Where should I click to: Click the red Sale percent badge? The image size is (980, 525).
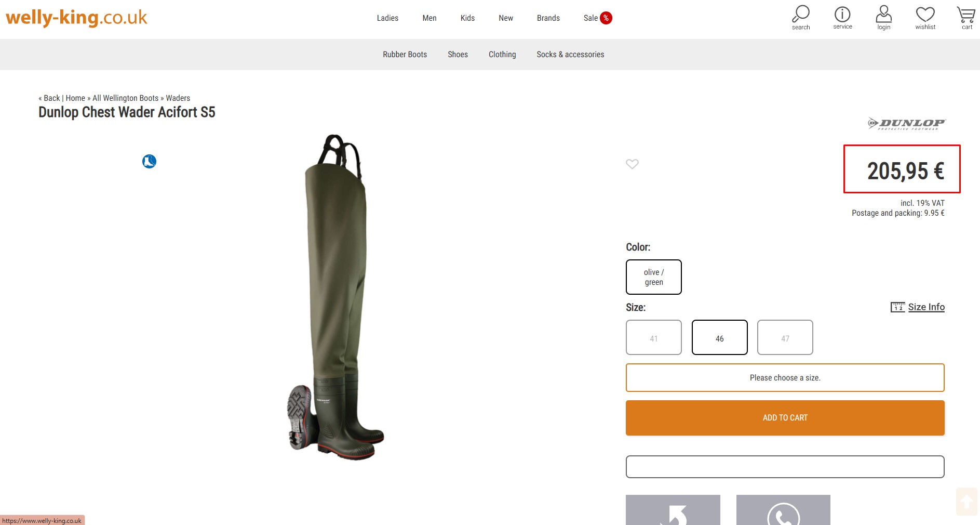tap(606, 18)
